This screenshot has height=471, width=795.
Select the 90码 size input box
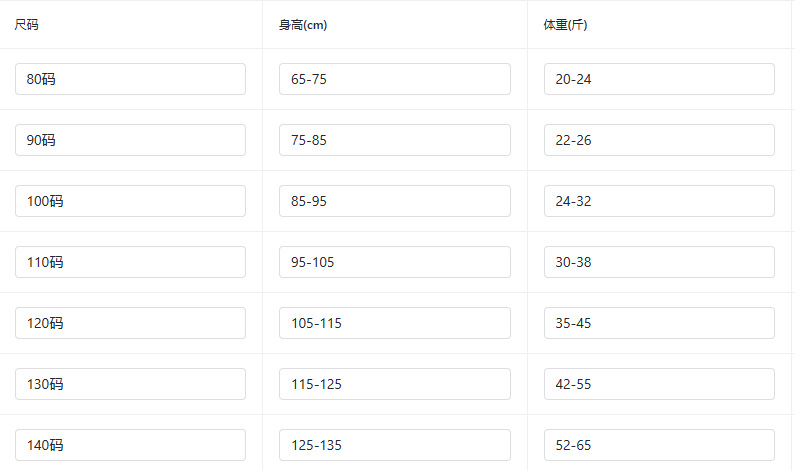click(130, 140)
